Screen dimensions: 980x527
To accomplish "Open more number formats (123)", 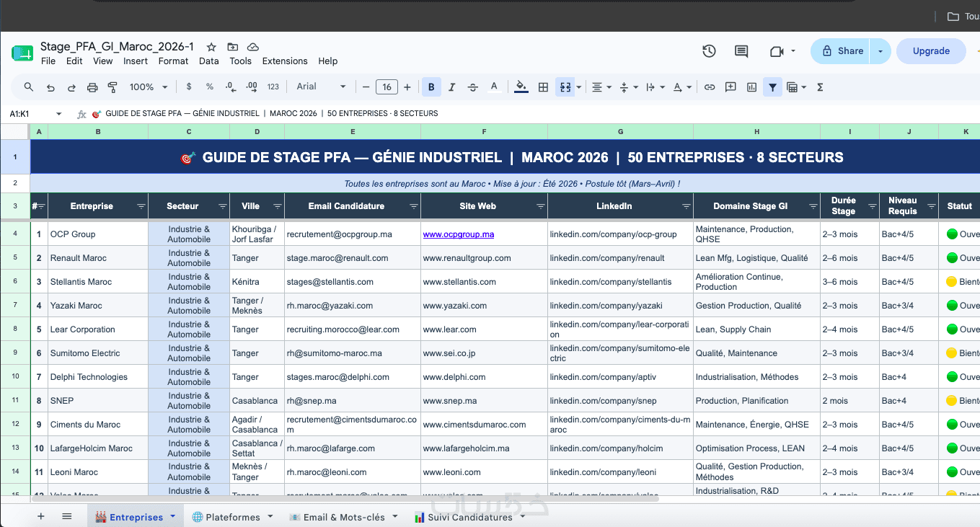I will [273, 87].
